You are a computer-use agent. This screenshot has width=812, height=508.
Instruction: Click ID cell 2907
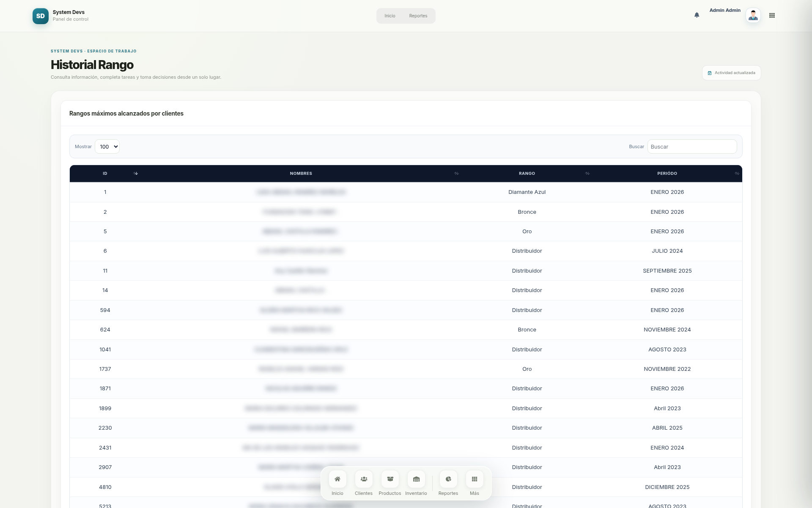pyautogui.click(x=105, y=467)
